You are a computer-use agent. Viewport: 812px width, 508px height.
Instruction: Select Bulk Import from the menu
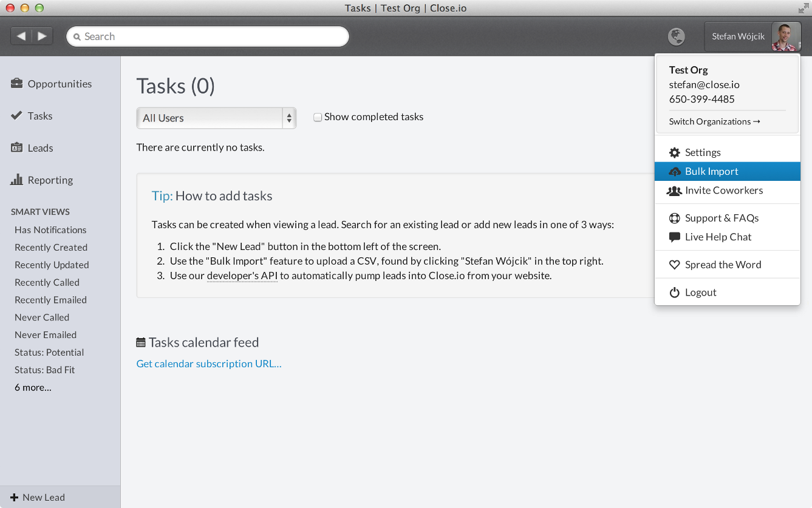pyautogui.click(x=728, y=171)
